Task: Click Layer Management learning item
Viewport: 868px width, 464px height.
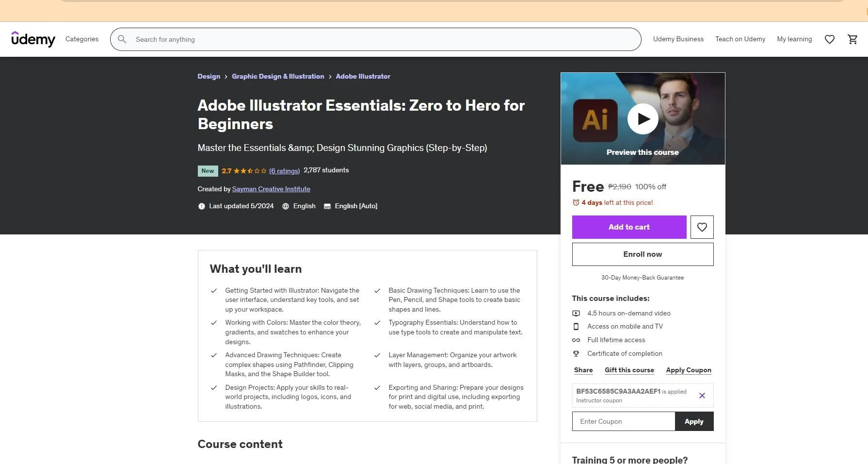Action: [x=452, y=360]
